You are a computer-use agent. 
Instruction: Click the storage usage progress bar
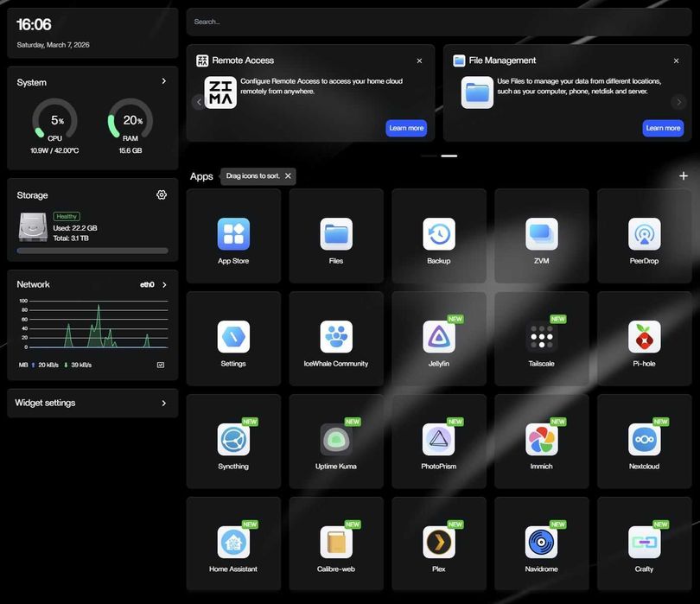(x=92, y=251)
